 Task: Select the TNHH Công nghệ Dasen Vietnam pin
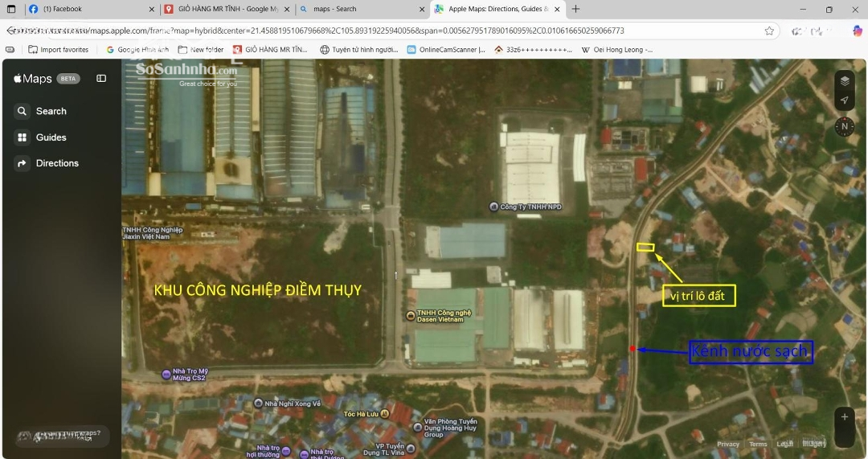tap(410, 316)
